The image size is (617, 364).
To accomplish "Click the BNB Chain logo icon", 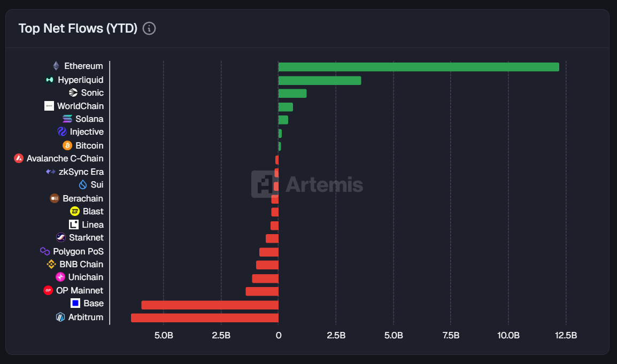I will pos(51,264).
